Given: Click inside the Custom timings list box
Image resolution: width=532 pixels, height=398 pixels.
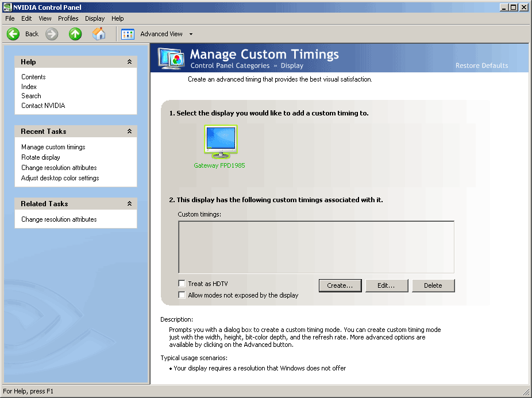Looking at the screenshot, I should coord(316,247).
